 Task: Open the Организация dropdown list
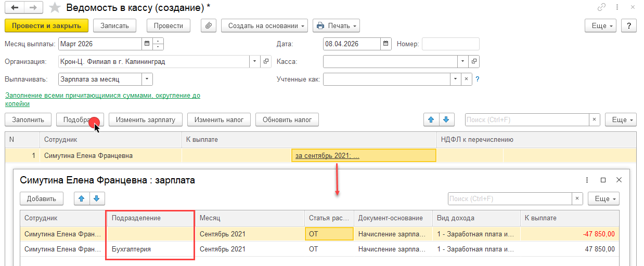[x=254, y=62]
